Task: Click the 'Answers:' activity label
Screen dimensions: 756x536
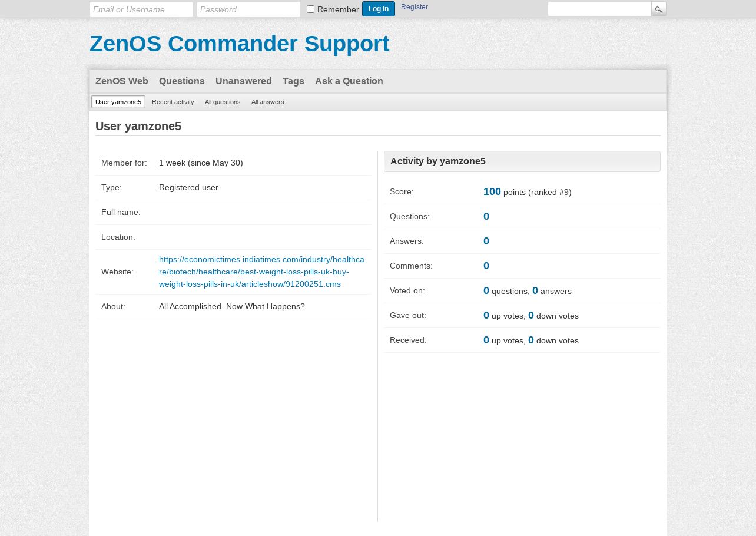Action: click(407, 241)
